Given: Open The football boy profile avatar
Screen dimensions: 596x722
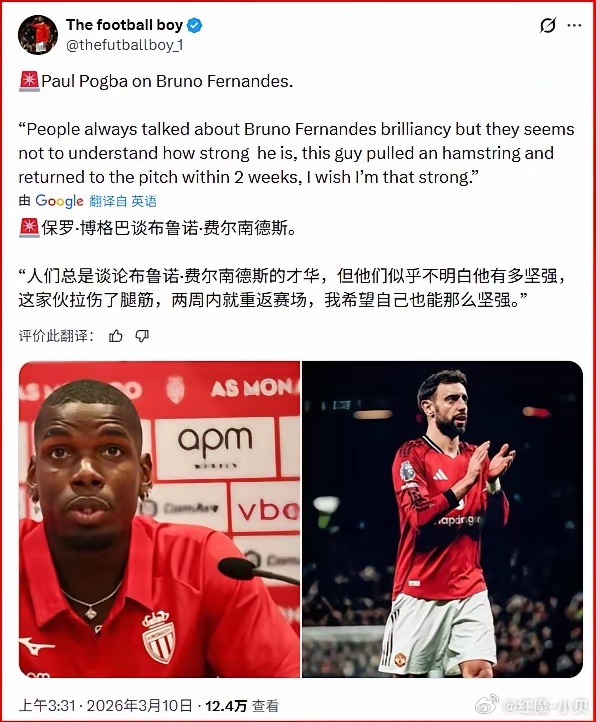Looking at the screenshot, I should [38, 35].
